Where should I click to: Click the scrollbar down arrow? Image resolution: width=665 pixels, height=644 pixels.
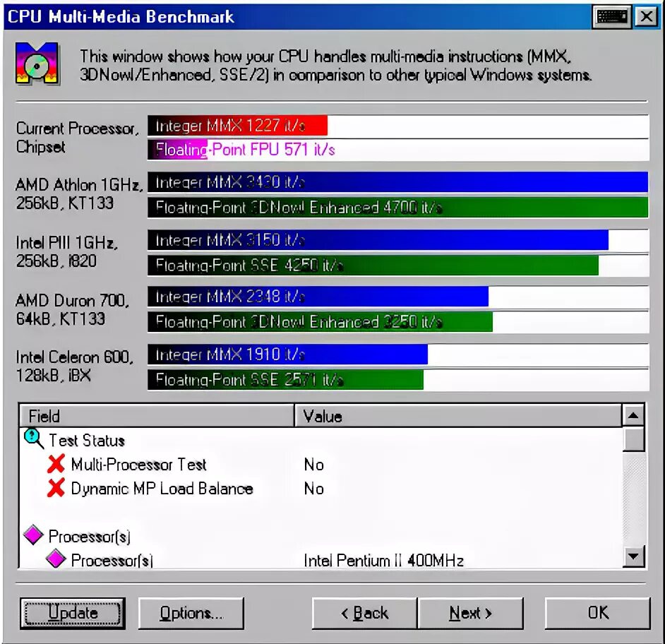[x=633, y=556]
